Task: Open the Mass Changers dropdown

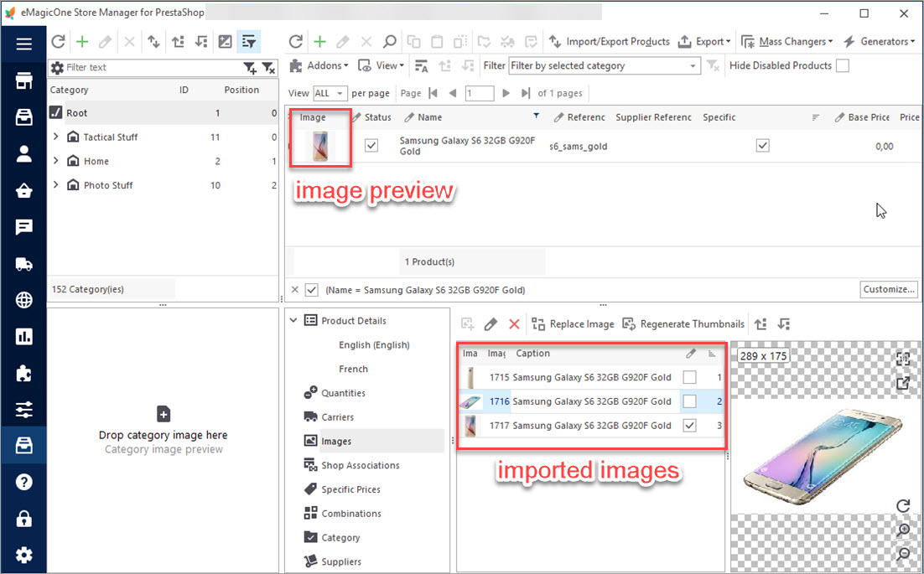Action: pos(786,41)
